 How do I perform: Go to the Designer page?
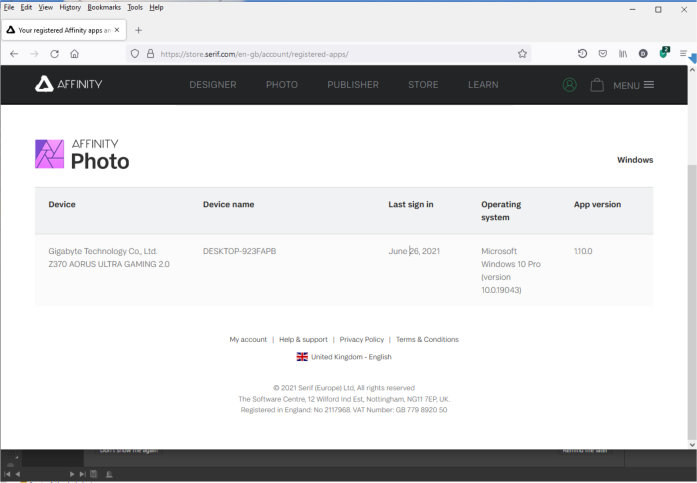point(213,85)
